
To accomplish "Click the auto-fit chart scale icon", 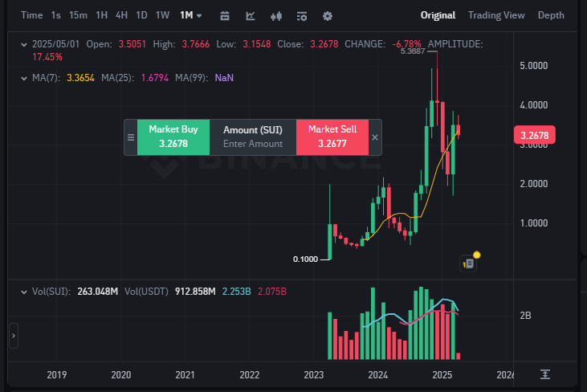I will point(545,374).
